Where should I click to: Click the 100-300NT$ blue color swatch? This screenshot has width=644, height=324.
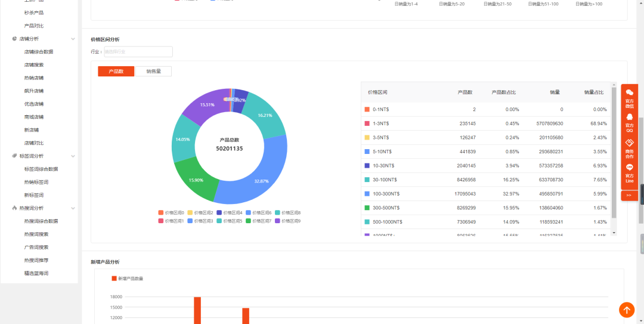pyautogui.click(x=367, y=194)
